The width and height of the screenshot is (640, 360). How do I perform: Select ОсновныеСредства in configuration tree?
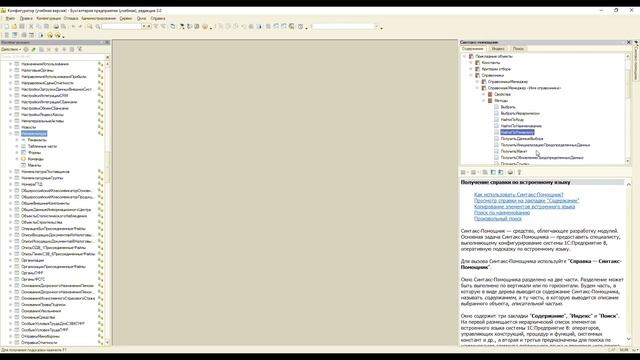38,317
